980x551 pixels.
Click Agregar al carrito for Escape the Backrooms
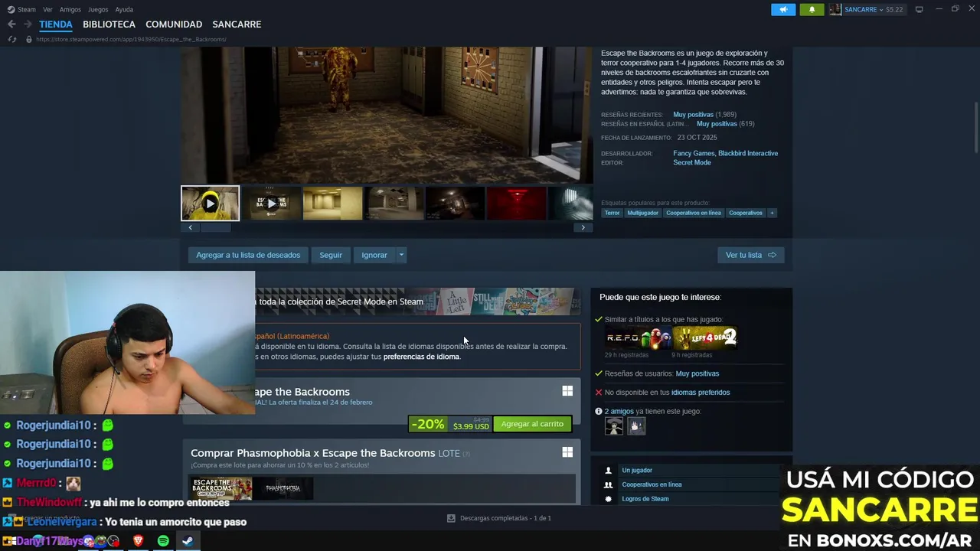coord(532,424)
